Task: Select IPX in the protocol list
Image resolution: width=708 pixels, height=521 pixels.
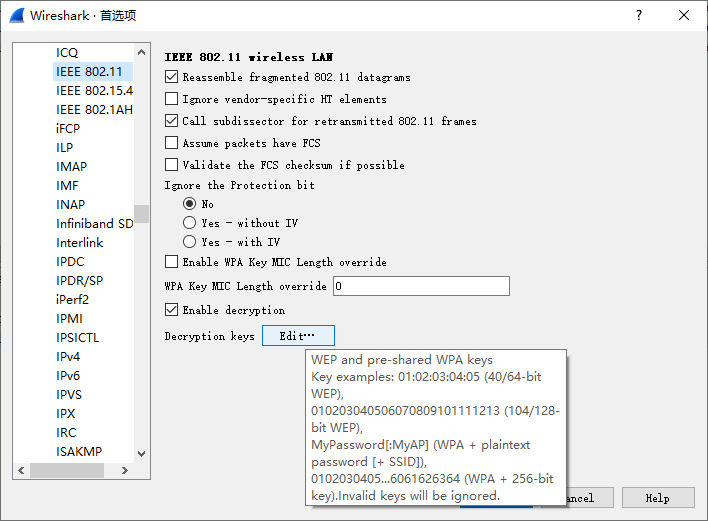Action: [65, 413]
